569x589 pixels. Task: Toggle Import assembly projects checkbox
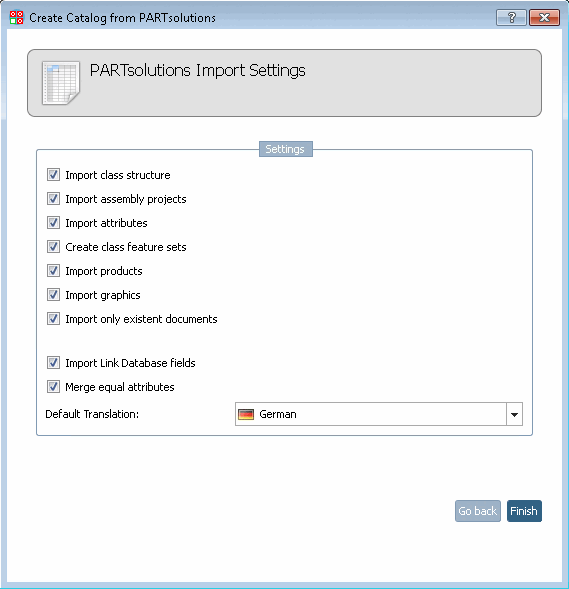[x=53, y=199]
